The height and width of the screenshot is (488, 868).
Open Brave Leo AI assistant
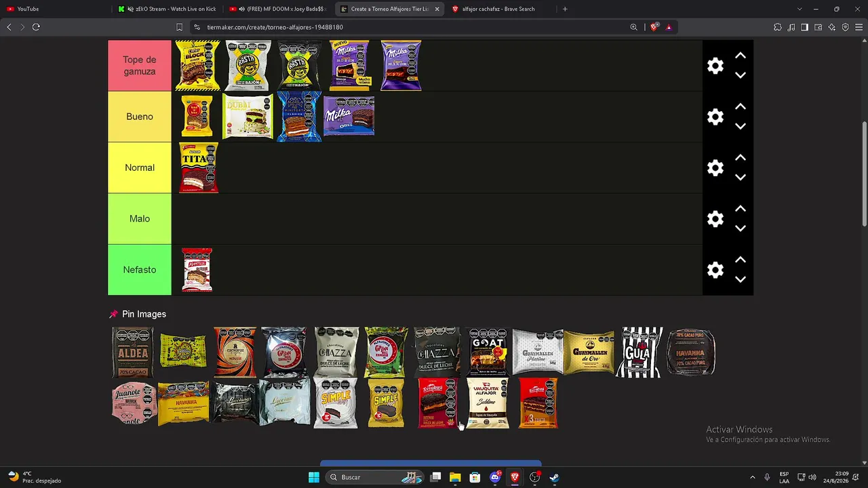832,27
